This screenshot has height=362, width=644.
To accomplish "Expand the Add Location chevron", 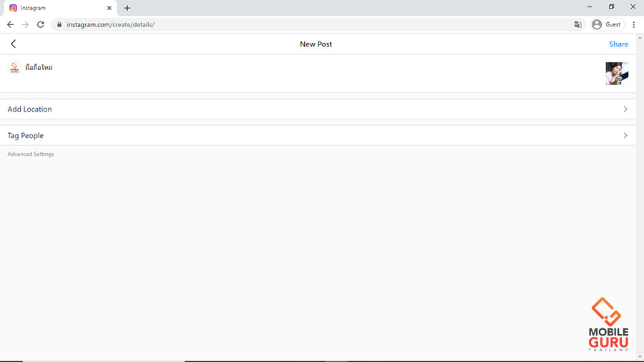I will tap(625, 109).
